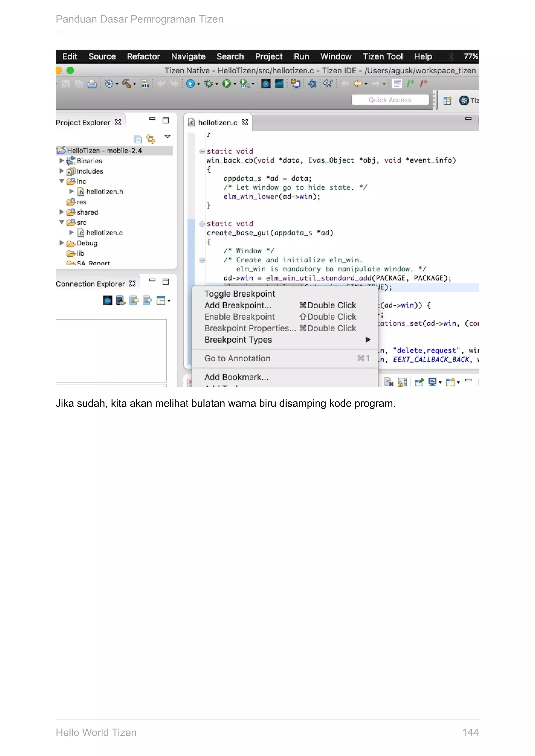Click the green comment toolbar icon
The height and width of the screenshot is (756, 535).
click(x=410, y=84)
